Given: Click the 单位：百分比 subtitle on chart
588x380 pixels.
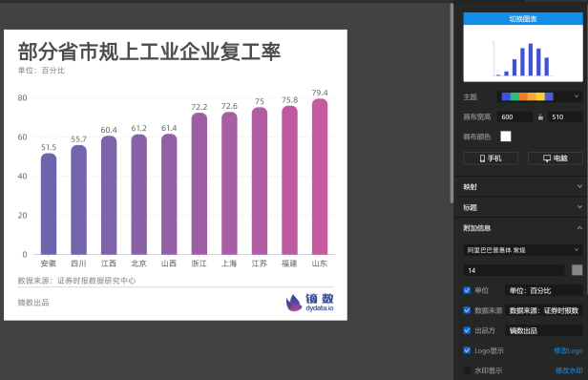Looking at the screenshot, I should click(41, 71).
